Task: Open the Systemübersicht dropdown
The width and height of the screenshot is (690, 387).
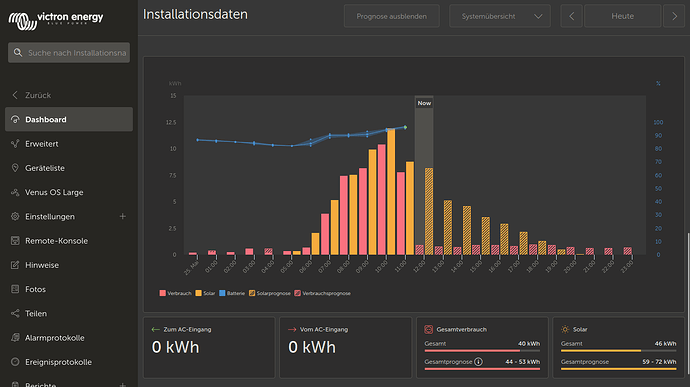Action: (500, 16)
